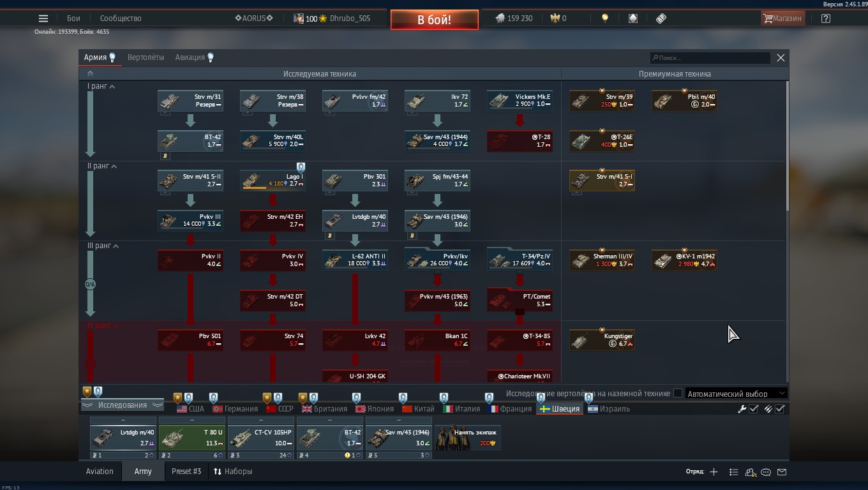
Task: Switch to the Aviation preset
Action: 100,471
